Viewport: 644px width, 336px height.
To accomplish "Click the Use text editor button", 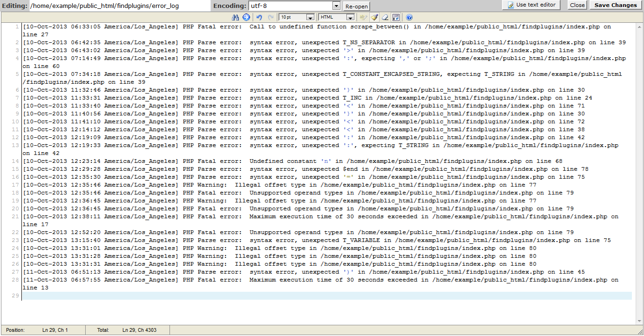I will tap(532, 5).
